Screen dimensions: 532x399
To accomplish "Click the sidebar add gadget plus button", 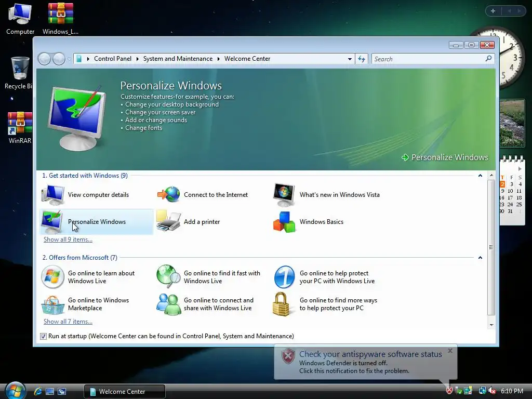I will coord(493,11).
